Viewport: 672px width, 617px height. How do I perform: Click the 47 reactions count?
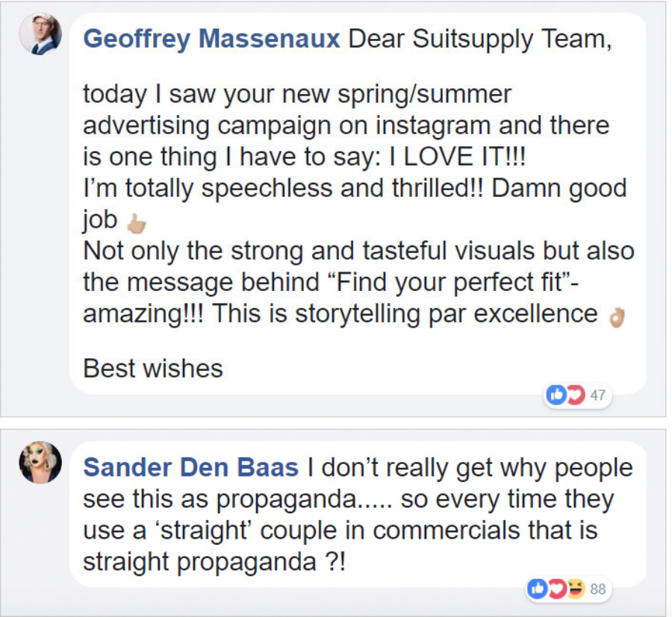597,396
